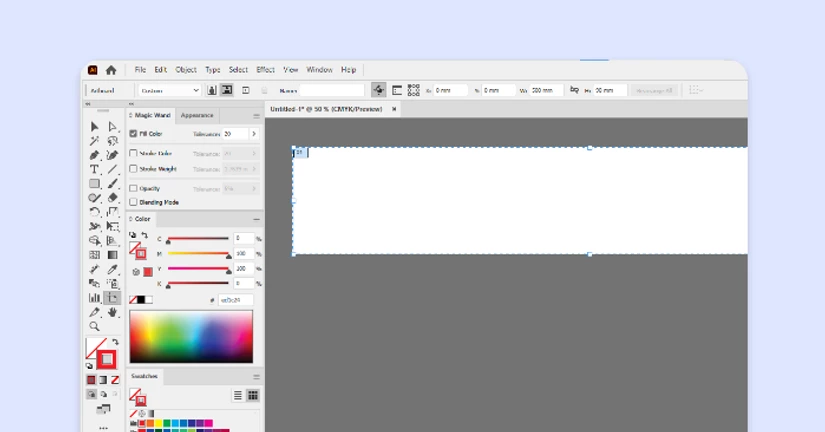This screenshot has height=432, width=825.
Task: Show more tools via Edit Toolbar dots
Action: 103,428
